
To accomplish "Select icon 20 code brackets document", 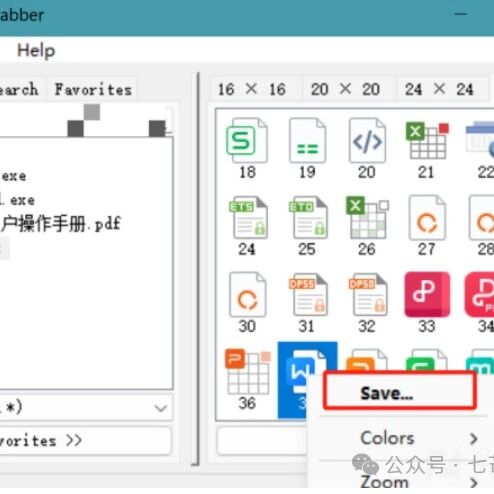I will click(x=367, y=141).
